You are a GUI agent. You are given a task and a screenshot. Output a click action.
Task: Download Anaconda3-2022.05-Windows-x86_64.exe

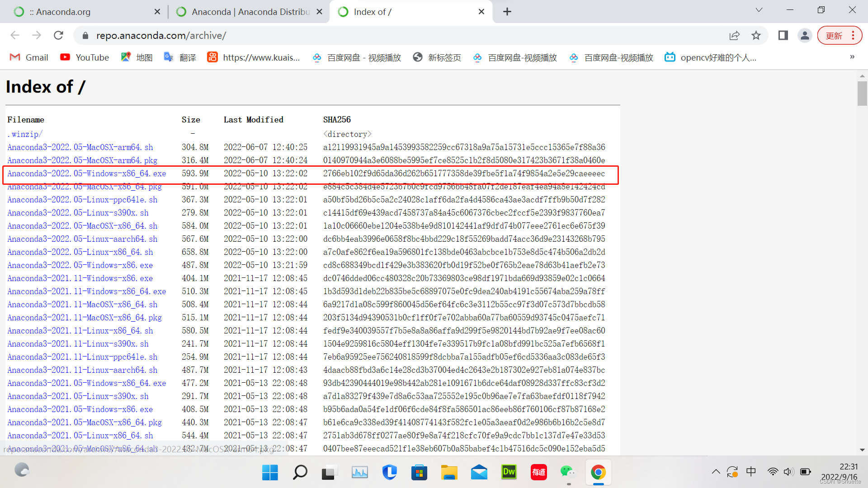pos(86,174)
